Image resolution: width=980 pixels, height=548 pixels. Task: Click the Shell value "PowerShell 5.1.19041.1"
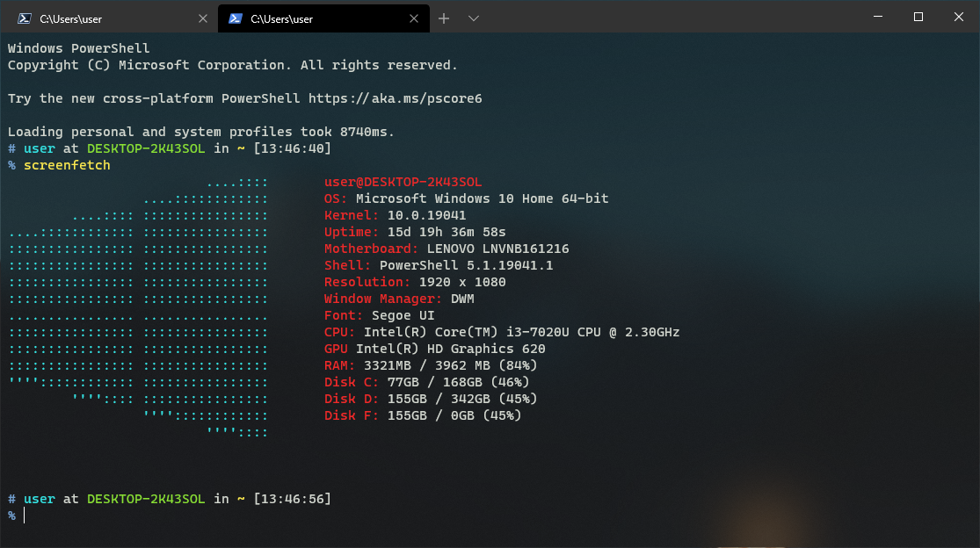click(x=466, y=266)
